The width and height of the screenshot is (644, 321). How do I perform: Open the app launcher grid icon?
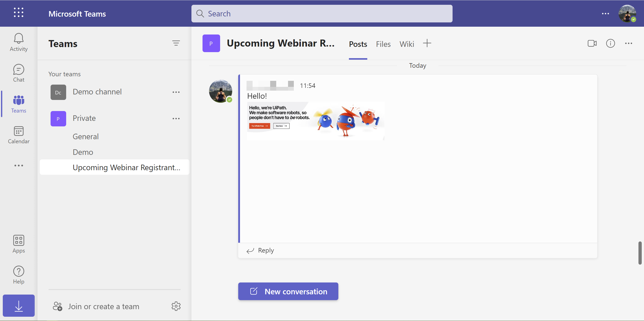pos(19,12)
